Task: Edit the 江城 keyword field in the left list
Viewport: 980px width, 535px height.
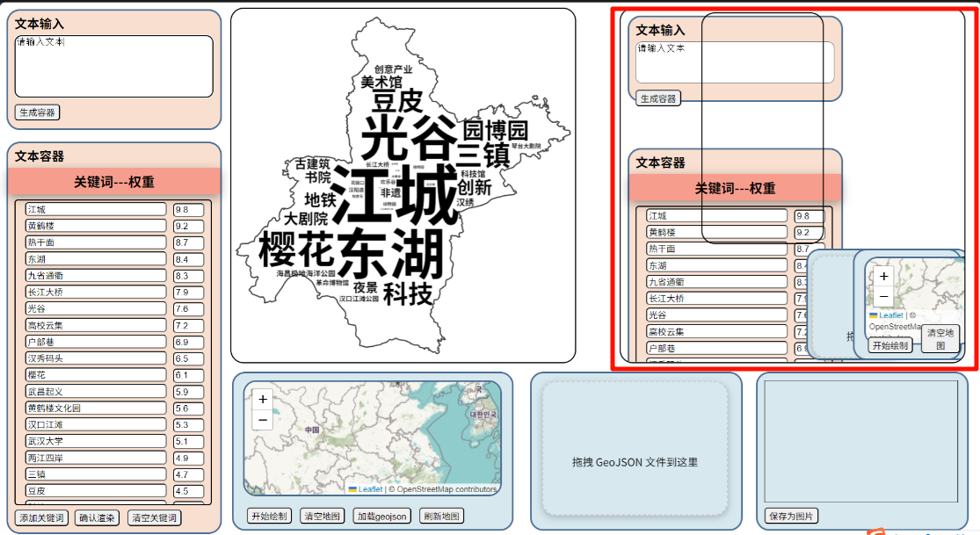Action: coord(96,209)
